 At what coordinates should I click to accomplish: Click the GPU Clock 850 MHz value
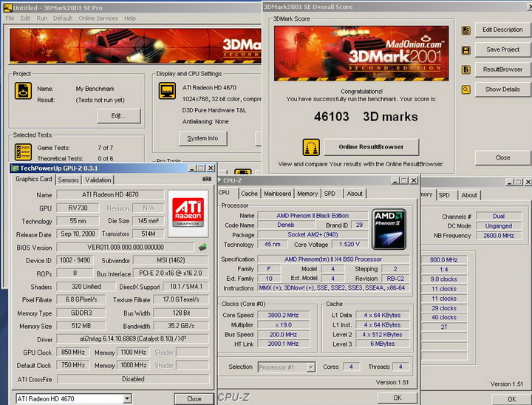(x=73, y=352)
